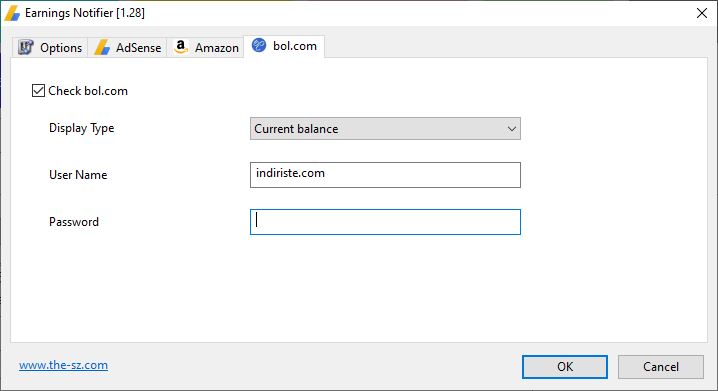Click the AdSense tab logo icon

[102, 47]
